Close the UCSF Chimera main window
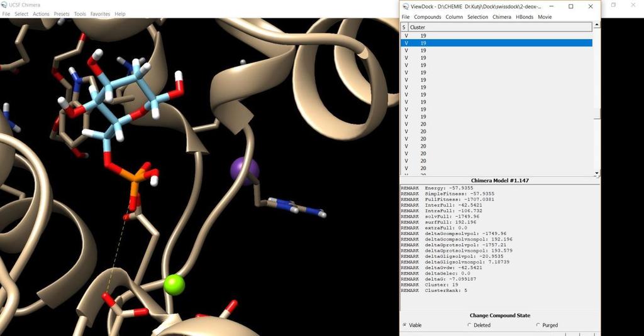Image resolution: width=644 pixels, height=336 pixels. pyautogui.click(x=633, y=5)
